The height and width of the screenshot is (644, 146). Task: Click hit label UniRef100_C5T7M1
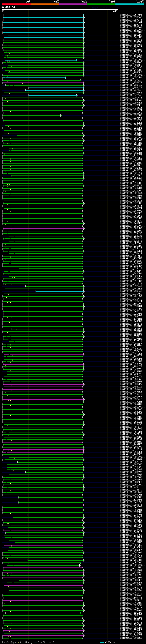(131, 143)
